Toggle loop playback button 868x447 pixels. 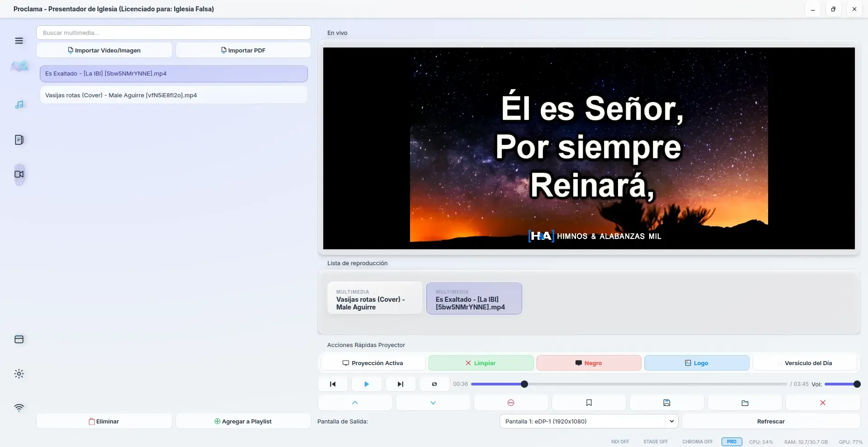pos(434,384)
